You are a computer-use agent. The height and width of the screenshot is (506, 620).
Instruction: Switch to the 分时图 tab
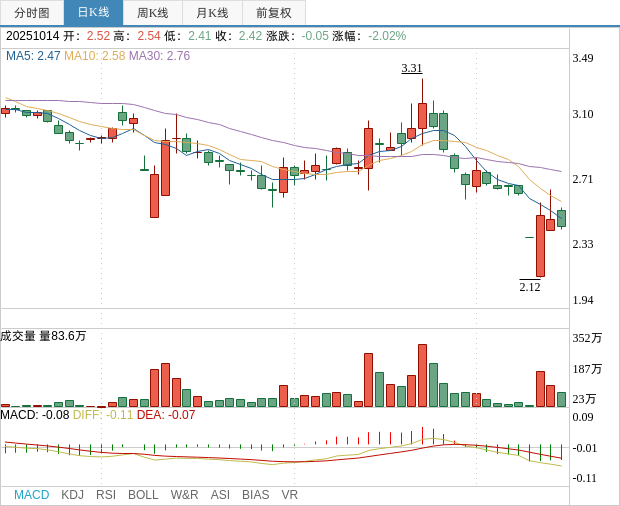click(32, 13)
